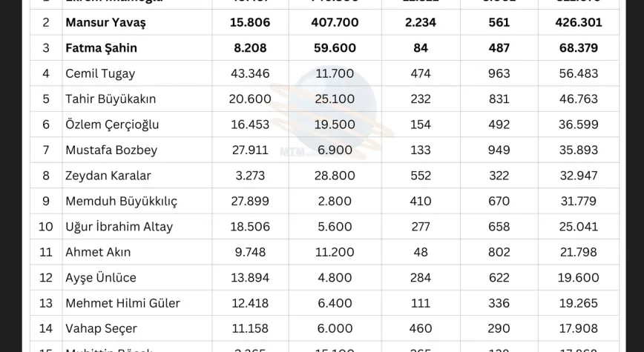The image size is (644, 352).
Task: Click the Ayşe Ünlüce name cell
Action: point(137,277)
